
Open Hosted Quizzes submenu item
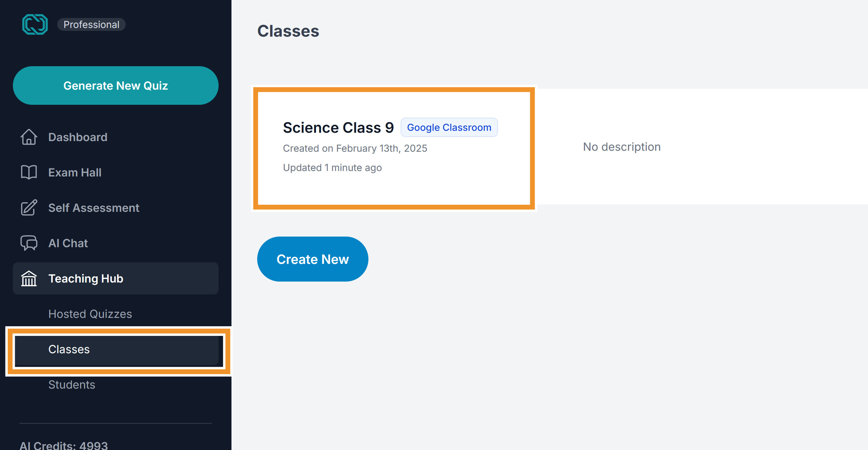coord(90,314)
